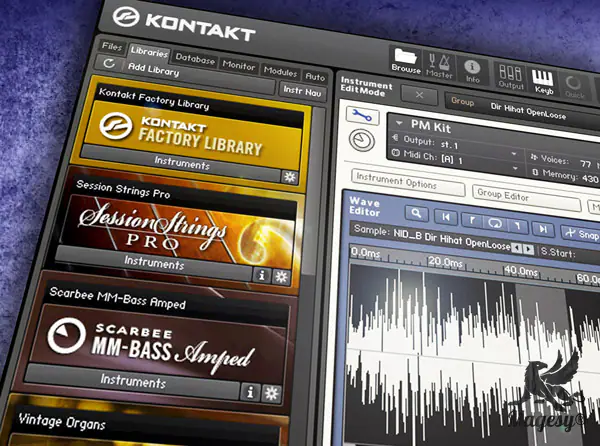Viewport: 600px width, 446px height.
Task: Click the library refresh arrow icon
Action: click(109, 63)
